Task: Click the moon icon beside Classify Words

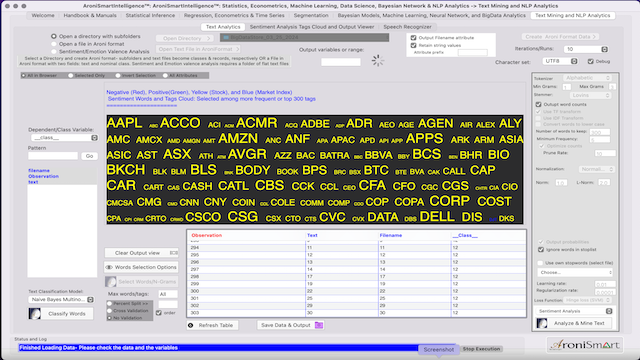Action: pos(35,313)
